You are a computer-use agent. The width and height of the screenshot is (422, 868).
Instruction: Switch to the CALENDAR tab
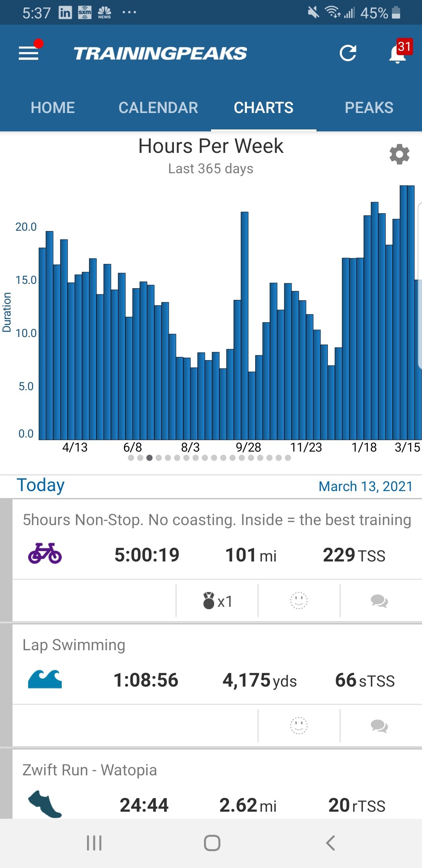coord(158,108)
